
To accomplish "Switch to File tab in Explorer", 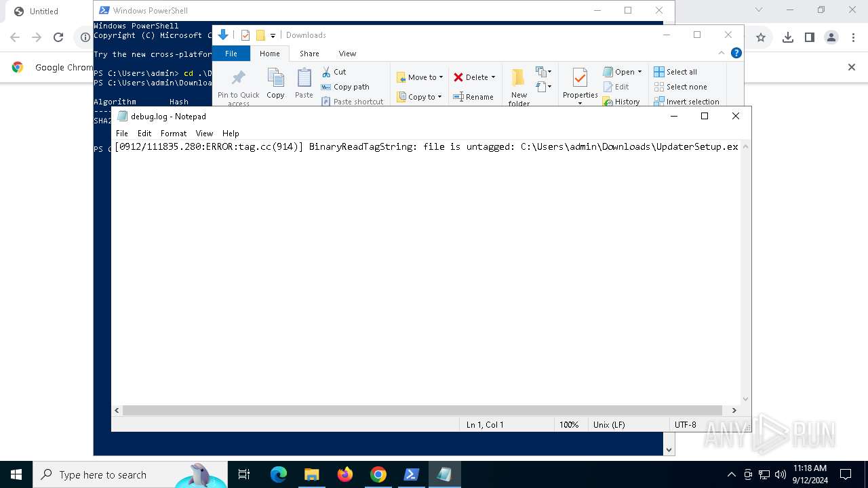I will point(231,54).
